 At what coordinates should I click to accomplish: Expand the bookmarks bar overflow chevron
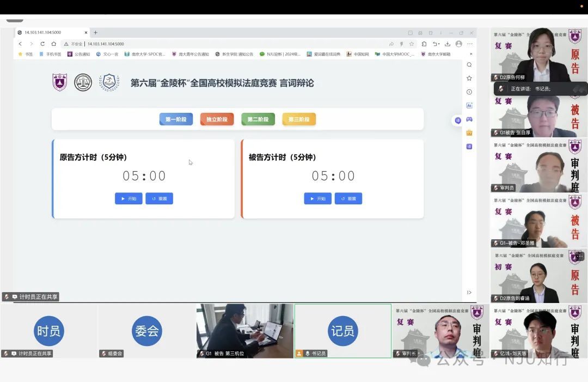[471, 54]
